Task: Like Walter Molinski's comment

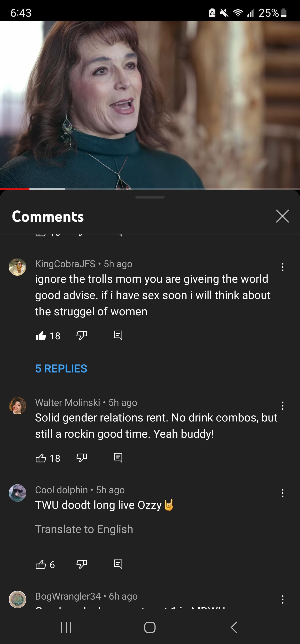Action: (41, 458)
